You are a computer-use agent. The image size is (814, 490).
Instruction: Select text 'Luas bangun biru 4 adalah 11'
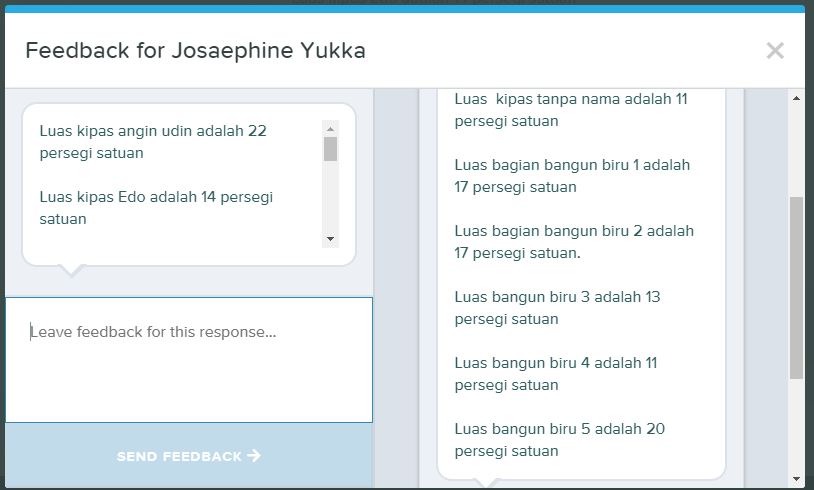[556, 363]
